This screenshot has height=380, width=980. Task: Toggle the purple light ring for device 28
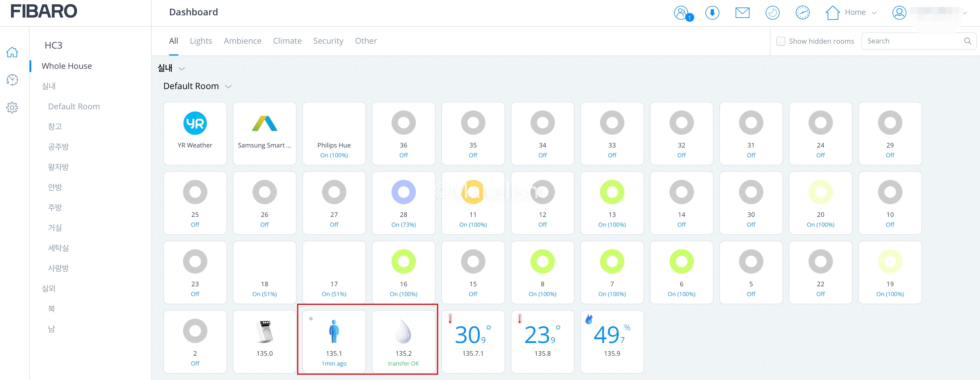[x=403, y=192]
